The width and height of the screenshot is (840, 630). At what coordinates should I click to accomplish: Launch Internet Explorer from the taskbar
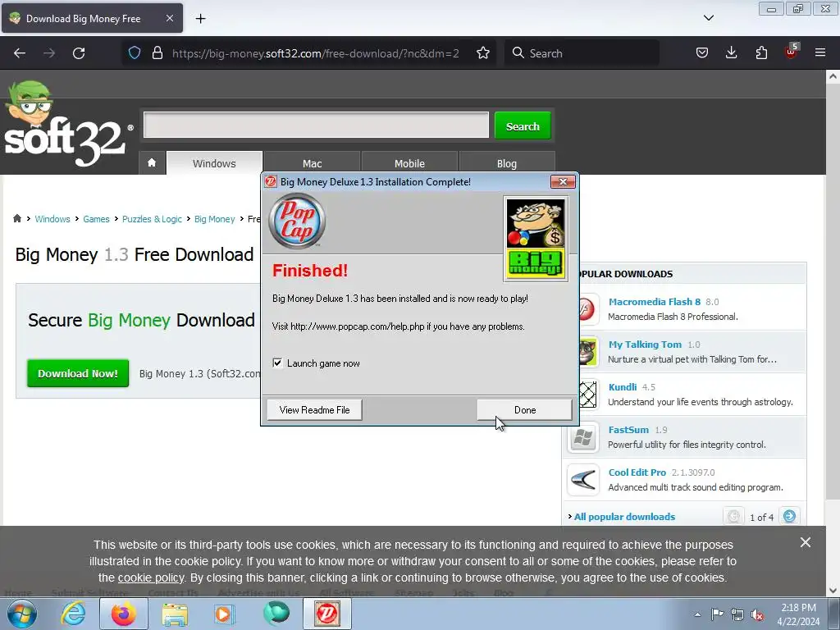tap(73, 614)
